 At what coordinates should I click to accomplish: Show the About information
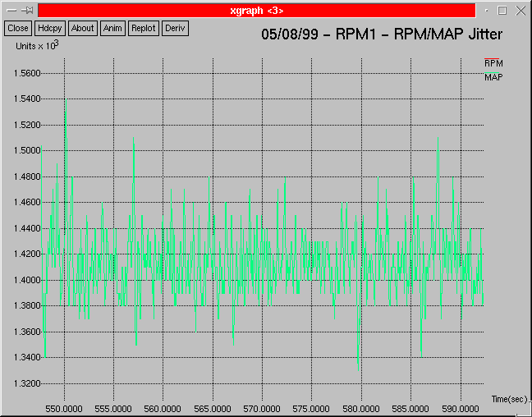coord(82,28)
